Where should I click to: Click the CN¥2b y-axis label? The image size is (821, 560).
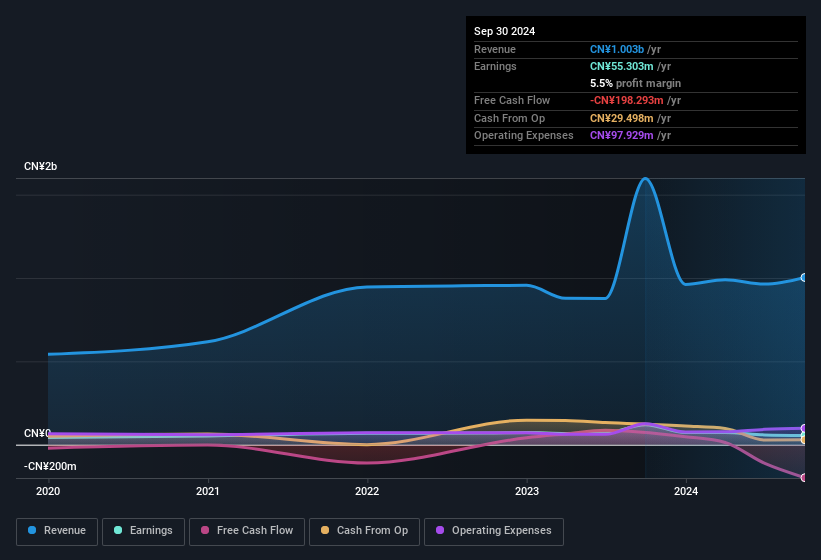point(40,166)
